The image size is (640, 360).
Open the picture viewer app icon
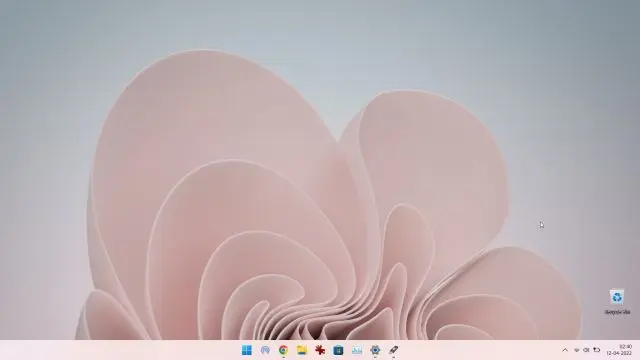point(357,350)
